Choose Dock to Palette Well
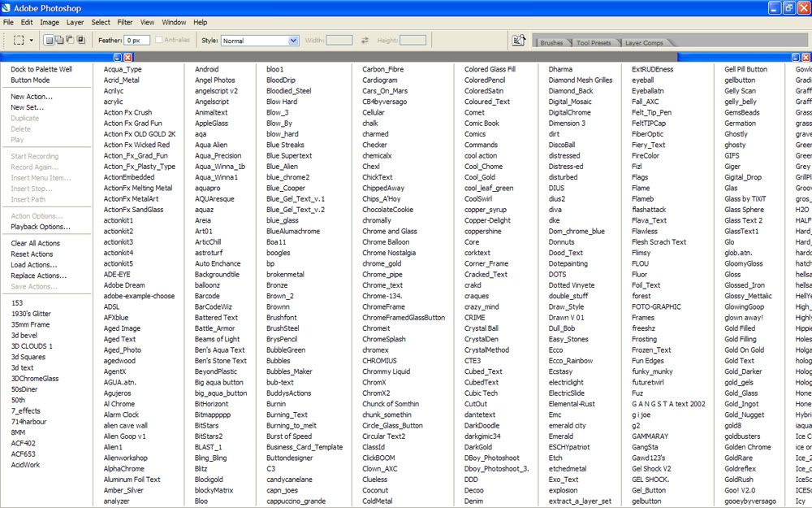Screen dimensions: 812x508 pyautogui.click(x=41, y=69)
